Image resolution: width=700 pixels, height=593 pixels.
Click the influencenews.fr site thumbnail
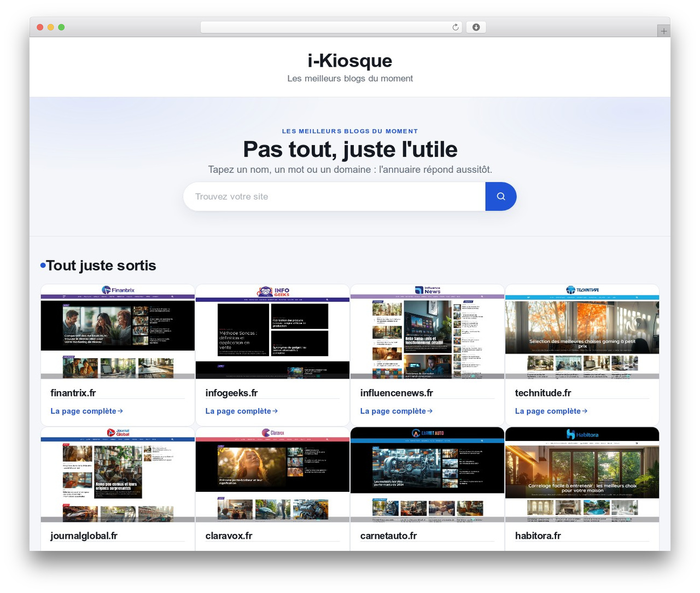pos(427,332)
